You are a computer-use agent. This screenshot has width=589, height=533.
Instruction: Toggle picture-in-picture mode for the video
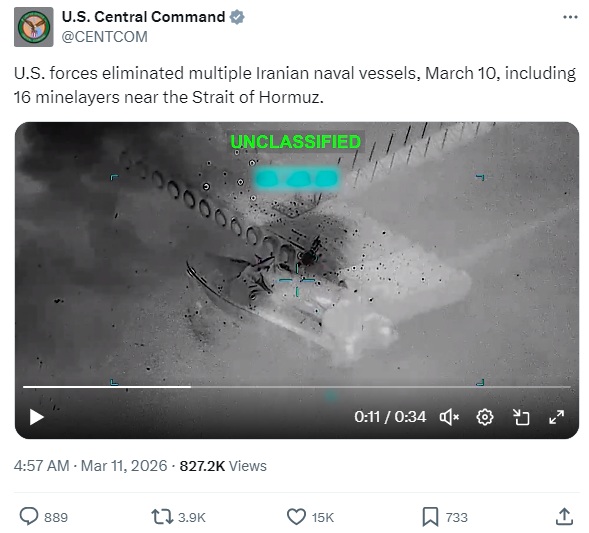[x=521, y=417]
